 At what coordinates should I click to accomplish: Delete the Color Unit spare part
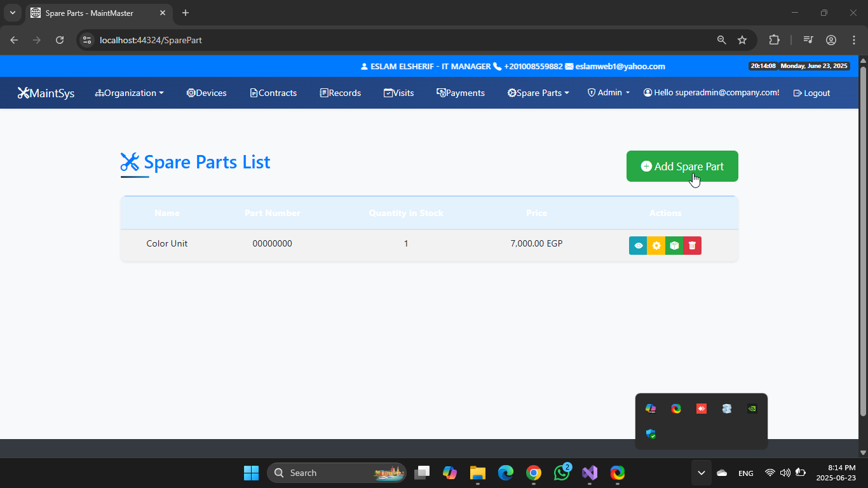point(693,245)
